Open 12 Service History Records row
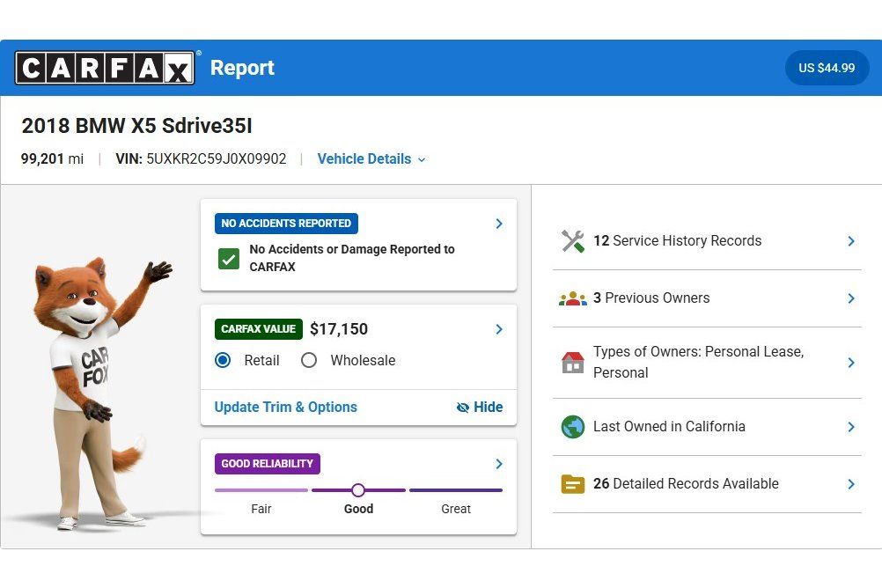The height and width of the screenshot is (588, 882). click(x=707, y=241)
